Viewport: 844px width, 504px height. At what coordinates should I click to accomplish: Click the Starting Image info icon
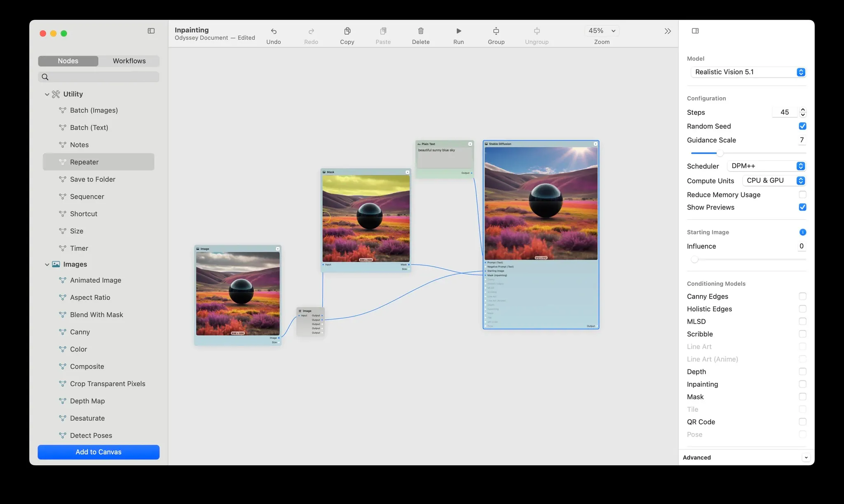[x=802, y=232]
